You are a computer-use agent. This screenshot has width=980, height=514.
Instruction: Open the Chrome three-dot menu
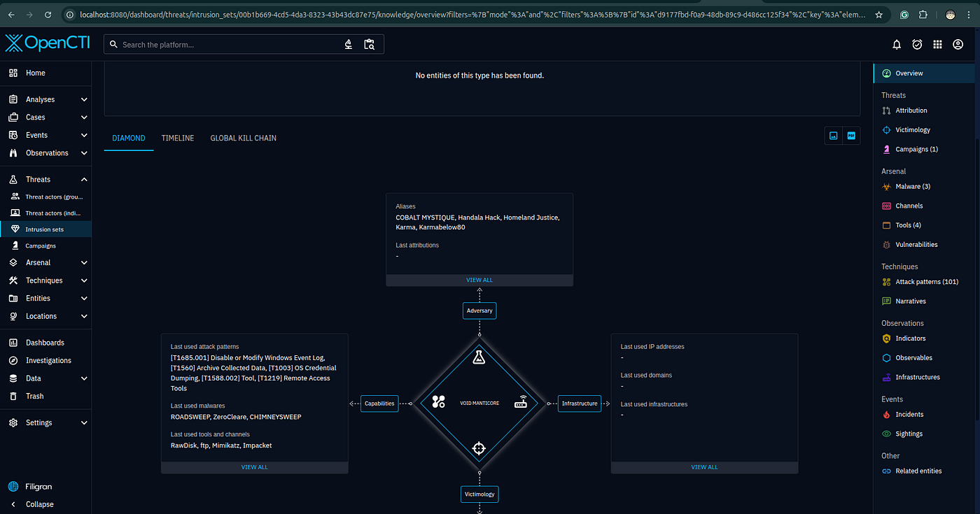tap(969, 14)
